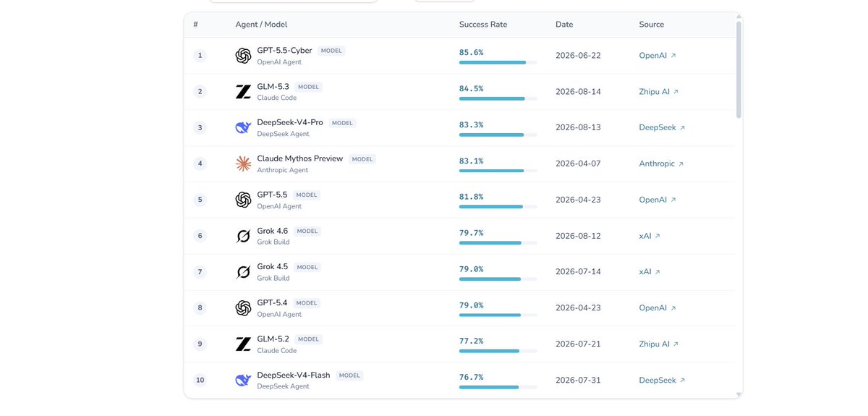Open the OpenAI source link dated 2026-04-23 for GPT-5.5
The width and height of the screenshot is (868, 416).
click(658, 200)
